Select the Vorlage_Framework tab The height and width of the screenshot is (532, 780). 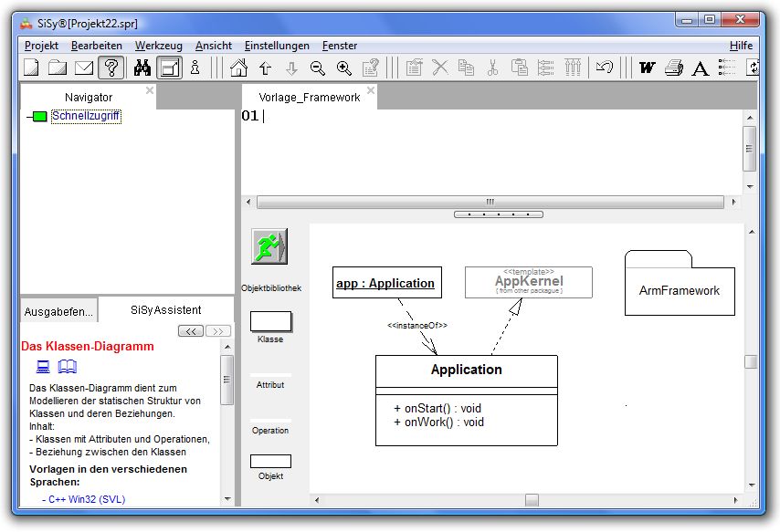pyautogui.click(x=310, y=98)
